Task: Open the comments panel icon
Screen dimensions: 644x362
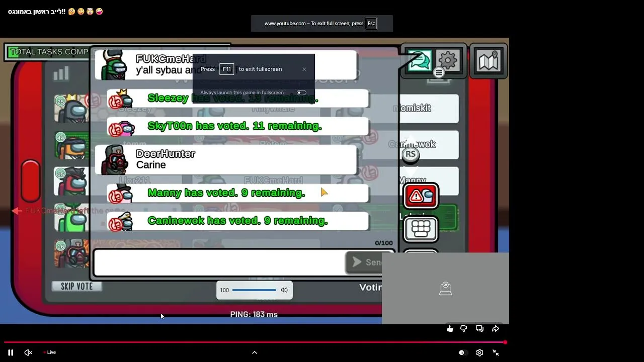Action: [x=479, y=329]
